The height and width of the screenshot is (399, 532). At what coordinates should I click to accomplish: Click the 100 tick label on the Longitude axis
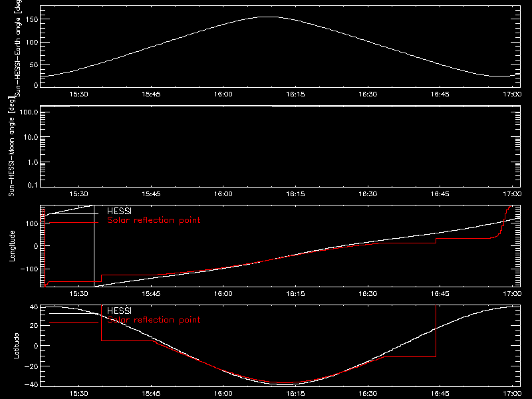pyautogui.click(x=32, y=223)
